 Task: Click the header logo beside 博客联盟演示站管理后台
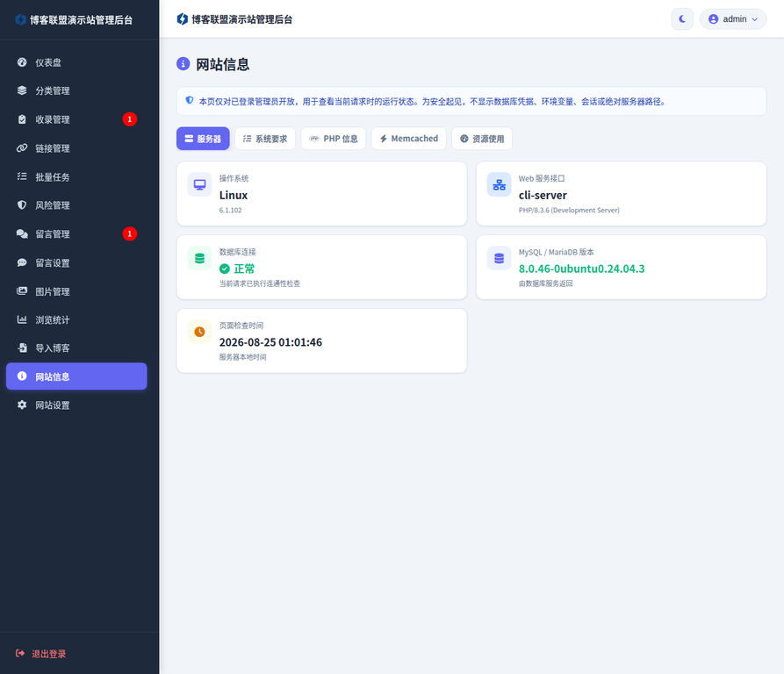tap(182, 19)
